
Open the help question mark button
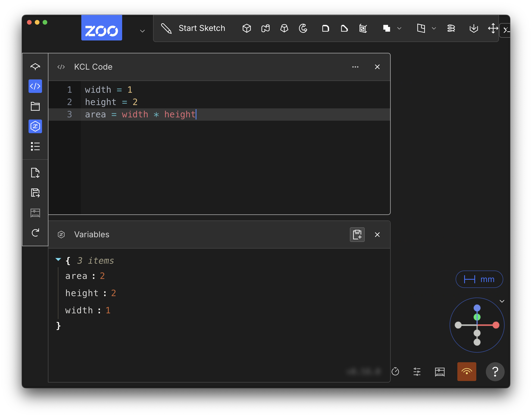pyautogui.click(x=495, y=372)
